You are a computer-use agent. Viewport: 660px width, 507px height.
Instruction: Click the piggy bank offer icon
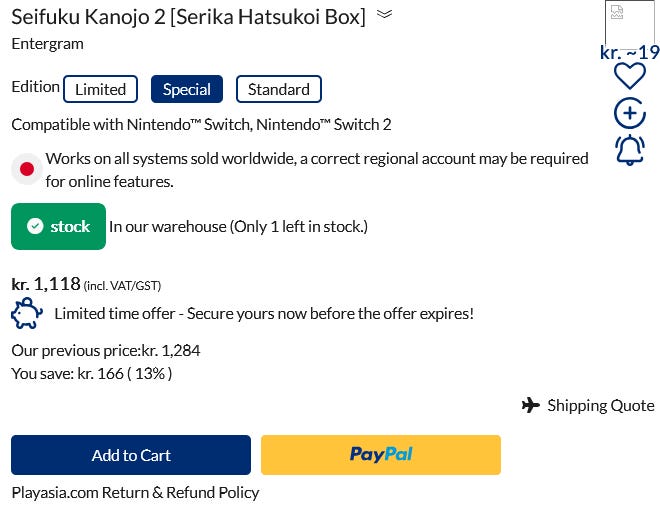pos(27,314)
